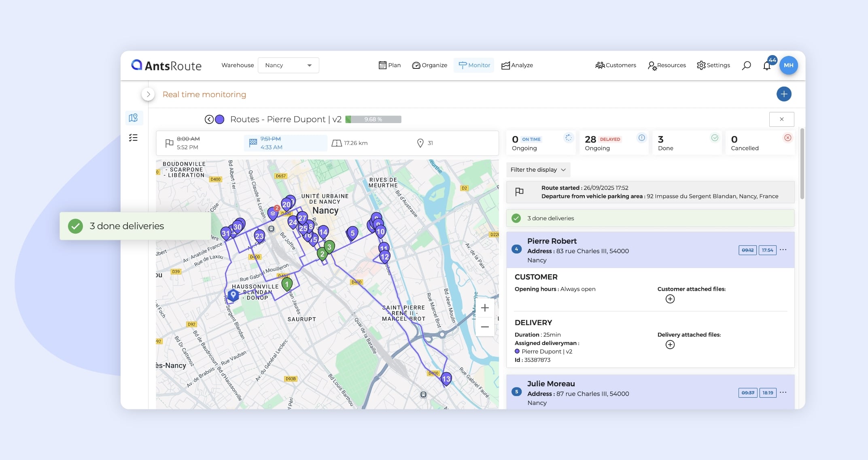Click map marker 13
The height and width of the screenshot is (460, 868).
446,379
